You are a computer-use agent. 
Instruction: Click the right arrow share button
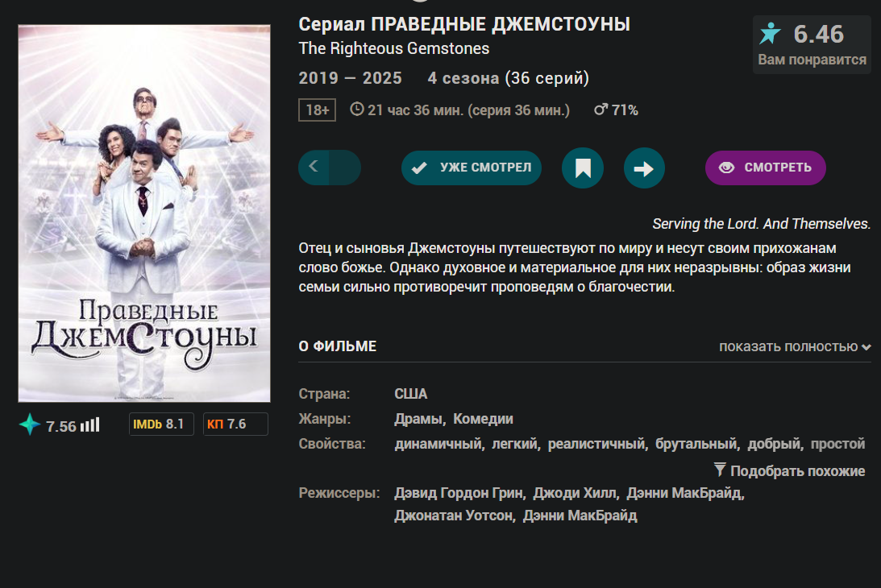pos(644,168)
